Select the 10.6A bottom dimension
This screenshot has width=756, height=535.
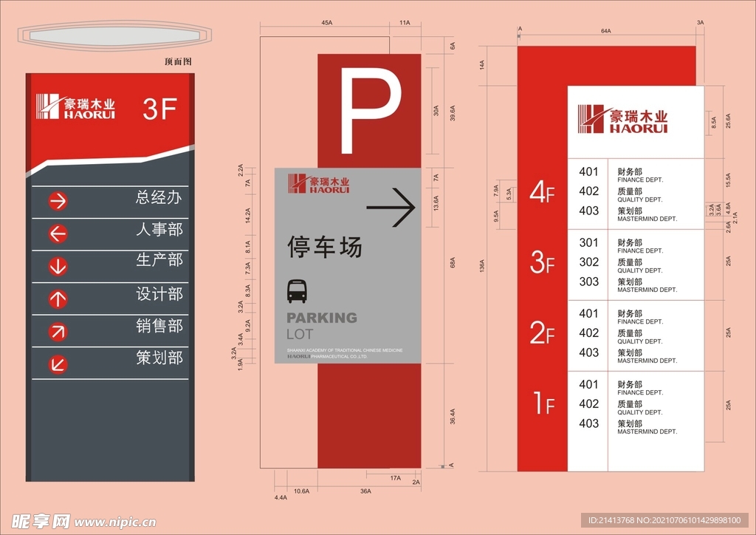(302, 491)
